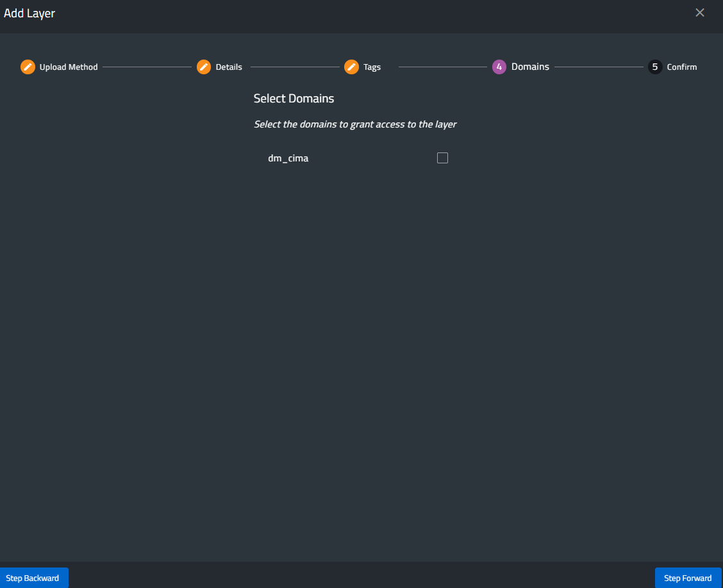
Task: Click the italic domain access instruction text
Action: point(355,124)
